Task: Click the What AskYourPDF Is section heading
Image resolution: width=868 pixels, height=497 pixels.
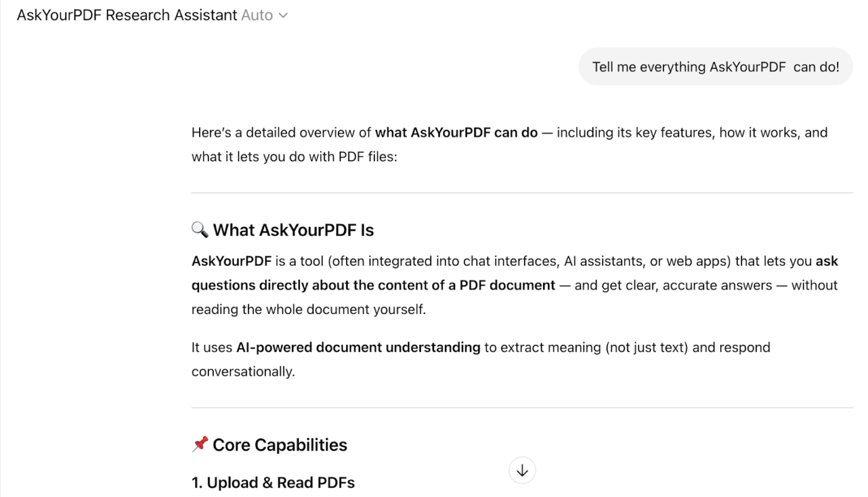Action: (x=293, y=230)
